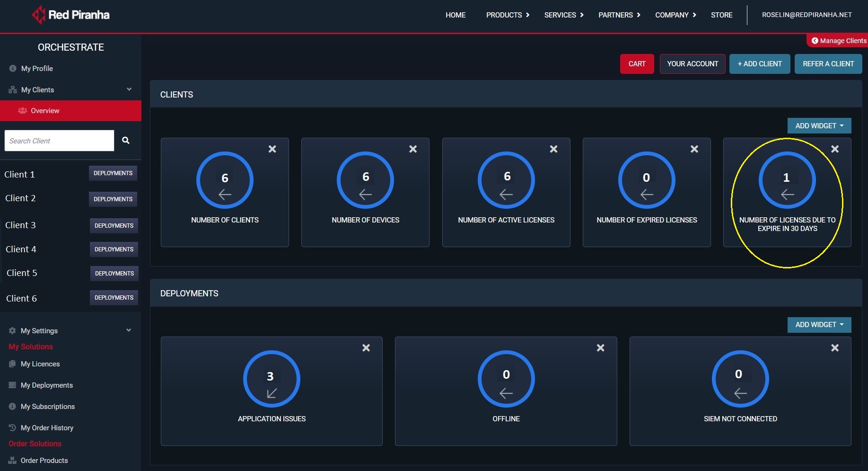The width and height of the screenshot is (868, 471).
Task: Click the My Deployments server icon
Action: click(x=12, y=385)
